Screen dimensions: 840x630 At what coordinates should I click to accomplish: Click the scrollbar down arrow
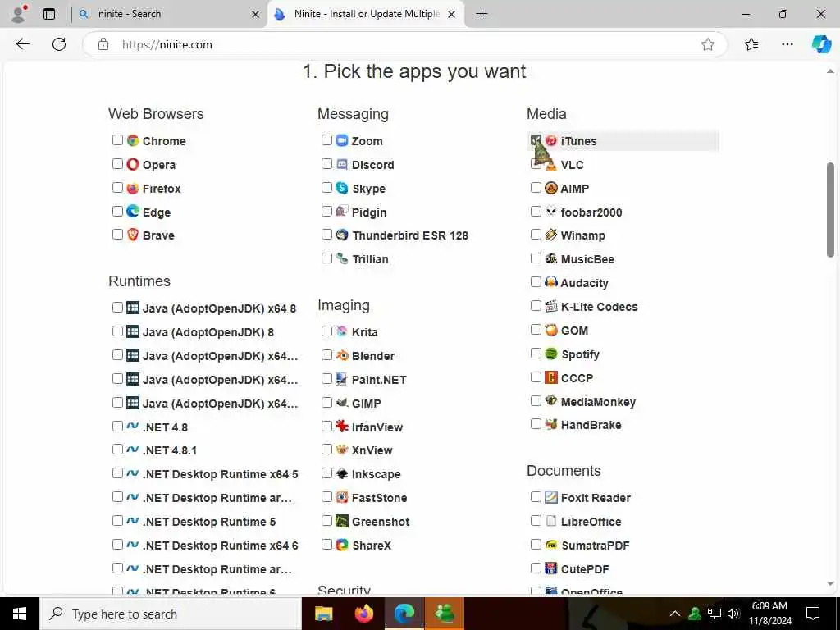[x=830, y=583]
